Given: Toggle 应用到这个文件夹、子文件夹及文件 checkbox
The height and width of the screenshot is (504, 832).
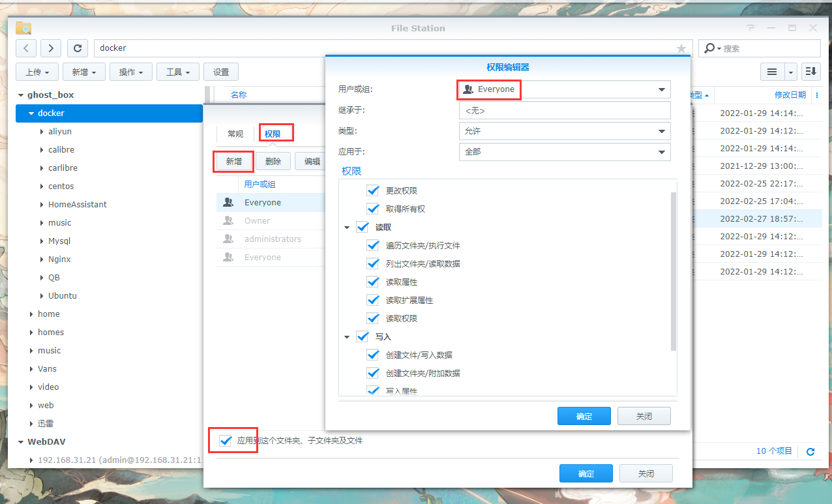Looking at the screenshot, I should 226,441.
